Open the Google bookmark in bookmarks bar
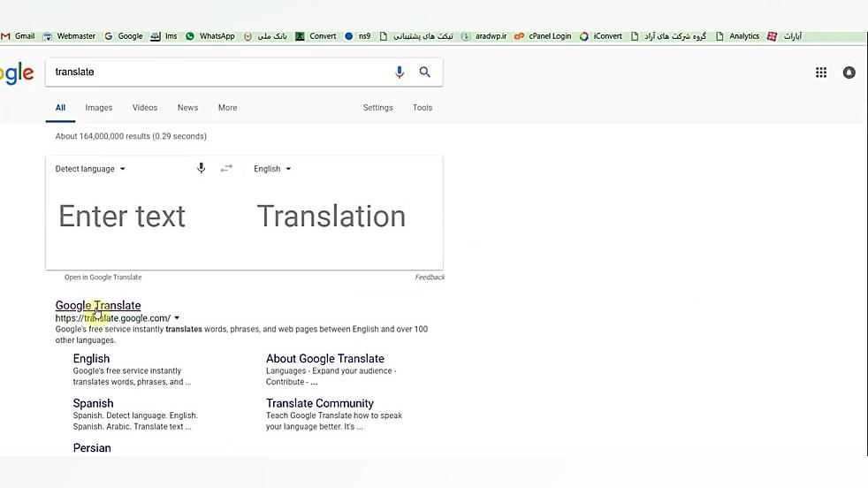868x488 pixels. tap(124, 36)
